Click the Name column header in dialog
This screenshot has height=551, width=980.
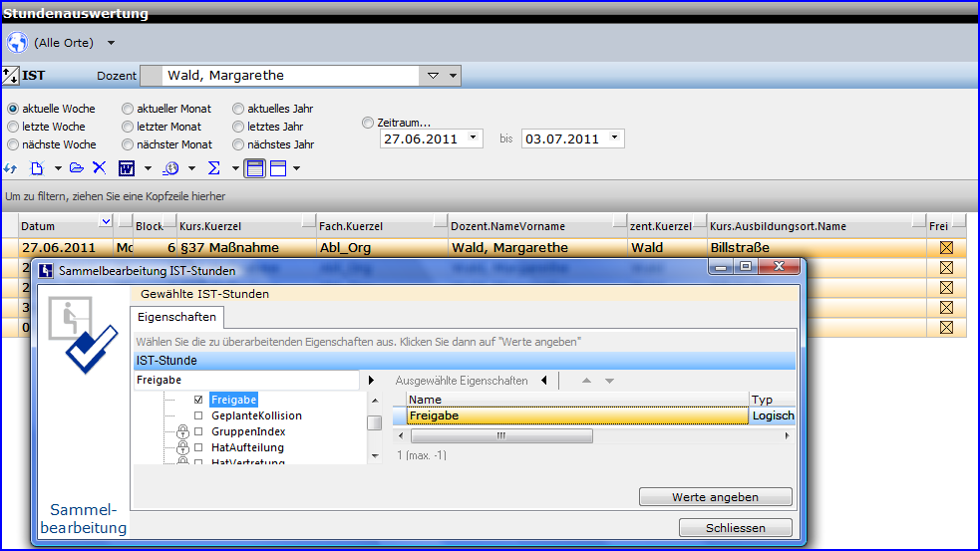[577, 400]
